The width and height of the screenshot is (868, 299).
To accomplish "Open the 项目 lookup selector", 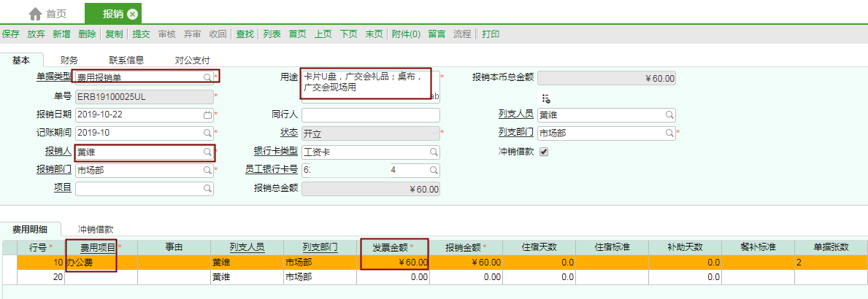I will (207, 189).
